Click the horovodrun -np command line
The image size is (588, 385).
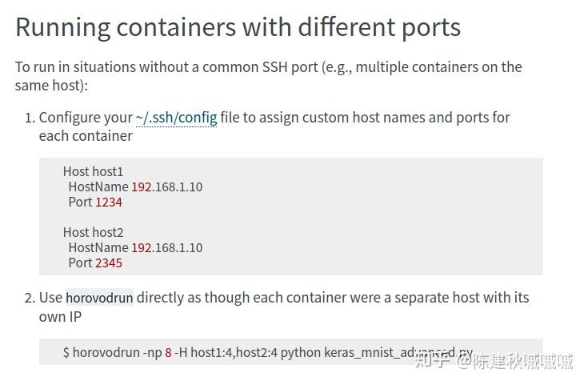tap(268, 352)
